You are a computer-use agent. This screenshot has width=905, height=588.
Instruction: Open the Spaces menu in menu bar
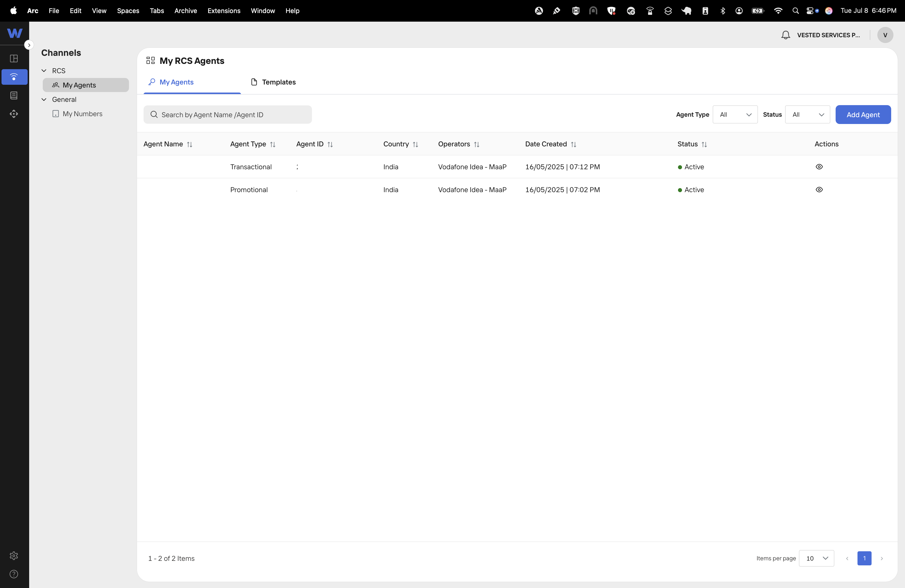click(x=128, y=11)
